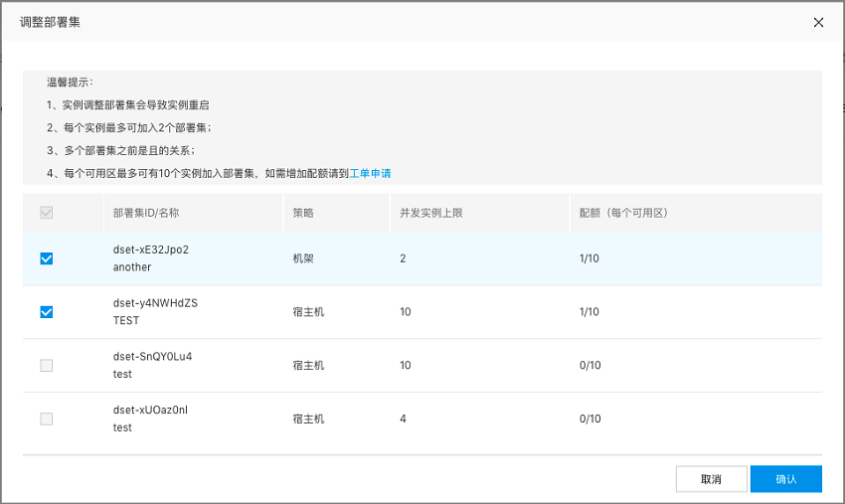The width and height of the screenshot is (845, 504).
Task: Click the 部署集ID/名称 column header
Action: click(x=146, y=213)
